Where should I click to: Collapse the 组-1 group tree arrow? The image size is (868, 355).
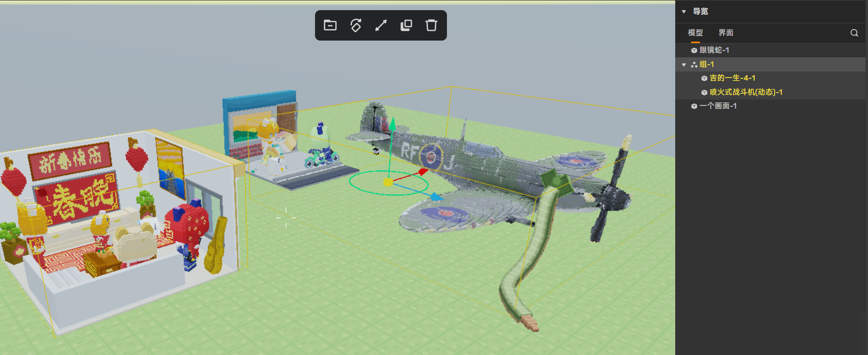pos(684,65)
